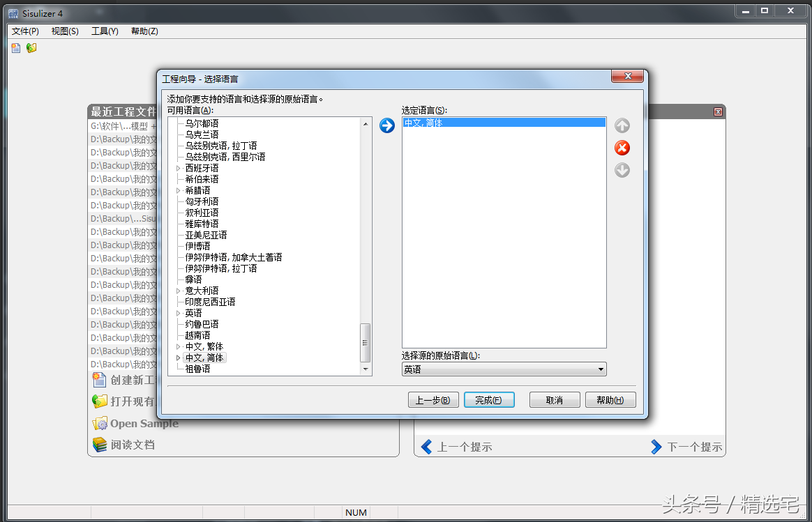Click the Open Sample link
This screenshot has width=812, height=522.
tap(144, 424)
